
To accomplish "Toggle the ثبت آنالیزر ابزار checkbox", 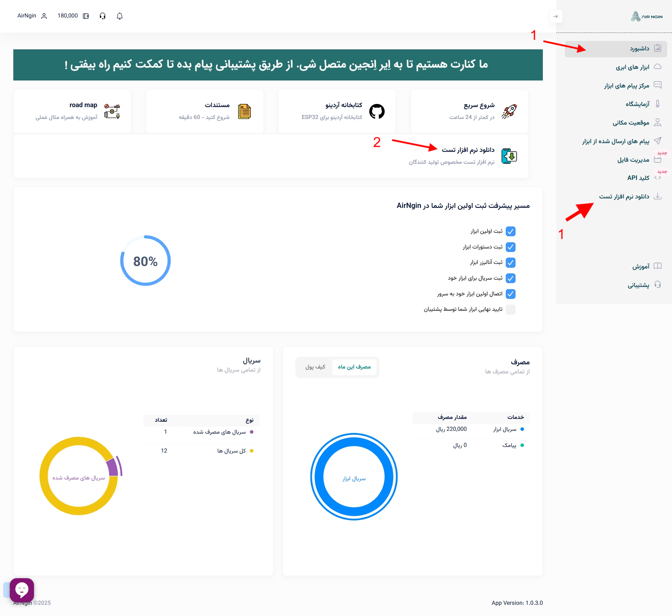I will click(511, 262).
